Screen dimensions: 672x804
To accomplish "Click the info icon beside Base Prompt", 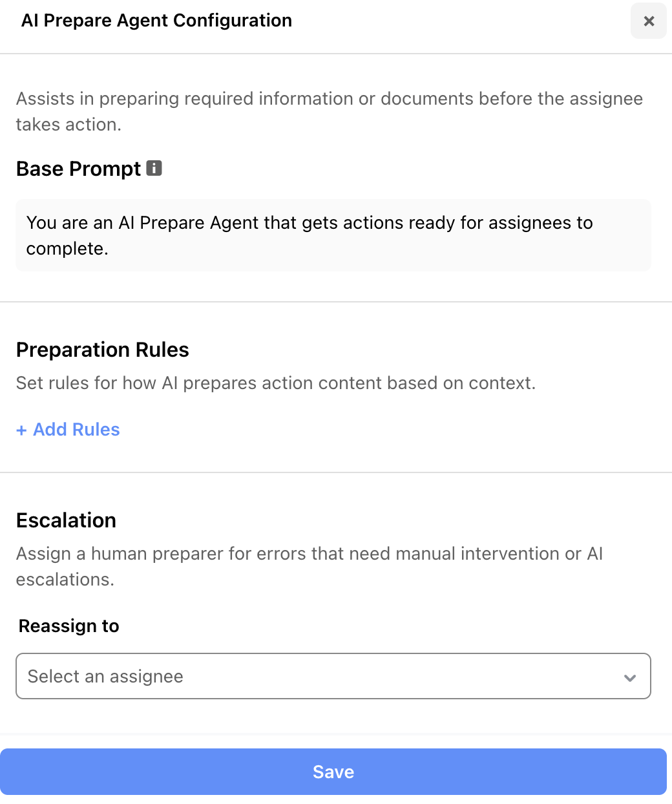I will click(154, 168).
